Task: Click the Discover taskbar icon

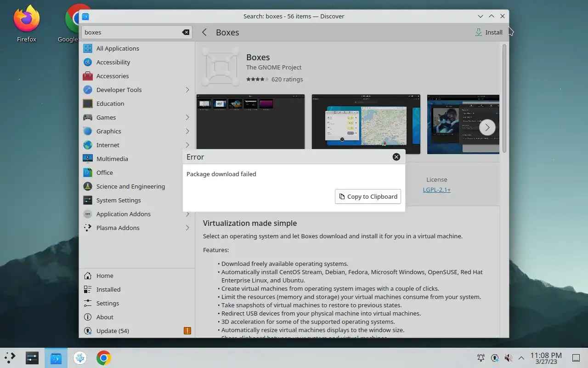Action: click(x=56, y=358)
